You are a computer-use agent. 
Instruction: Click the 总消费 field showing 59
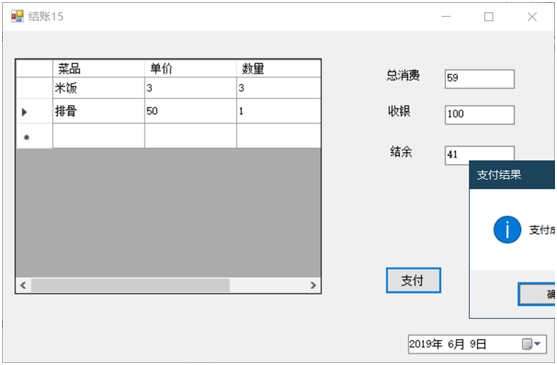pos(480,79)
